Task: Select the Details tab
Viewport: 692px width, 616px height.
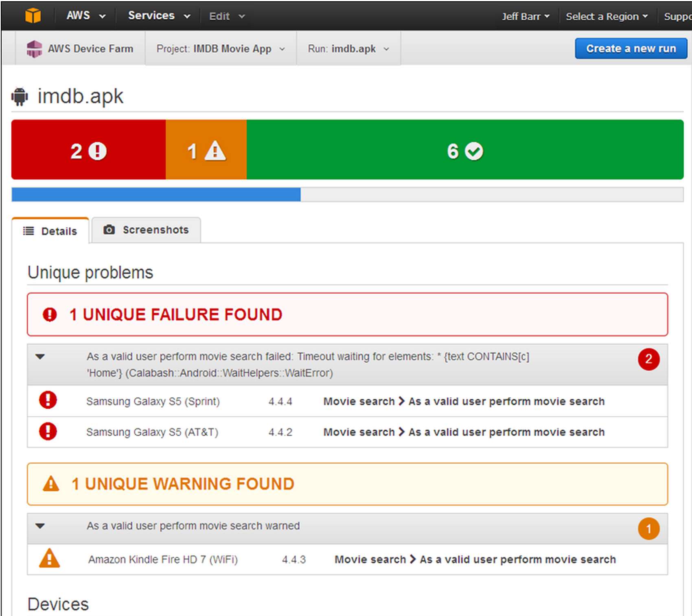Action: click(50, 231)
